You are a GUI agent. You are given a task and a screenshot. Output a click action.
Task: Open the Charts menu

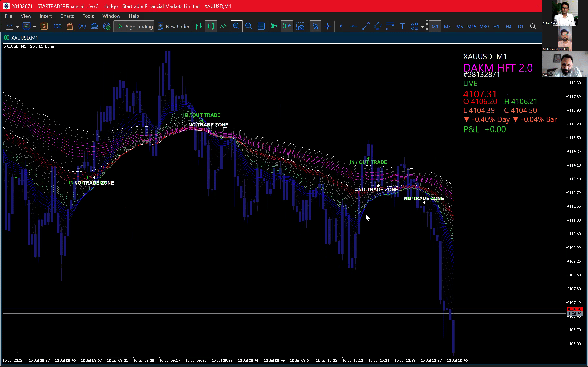[x=67, y=16]
